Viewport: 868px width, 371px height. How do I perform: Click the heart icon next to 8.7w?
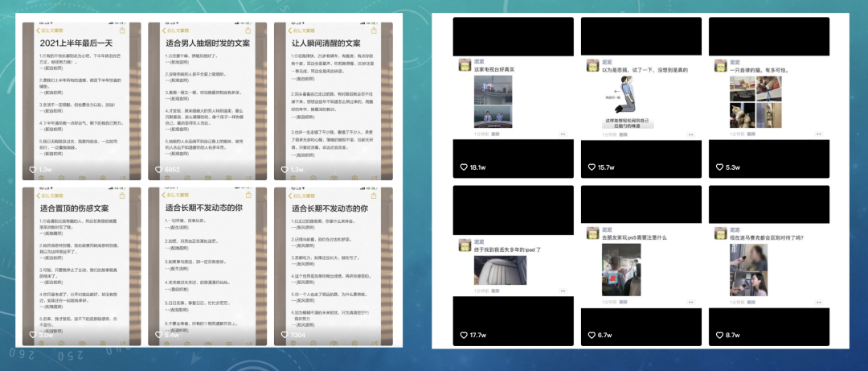coord(719,335)
